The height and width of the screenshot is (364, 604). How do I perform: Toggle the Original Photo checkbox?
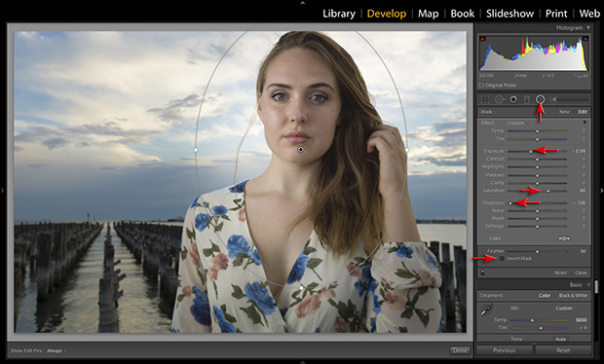pos(481,85)
